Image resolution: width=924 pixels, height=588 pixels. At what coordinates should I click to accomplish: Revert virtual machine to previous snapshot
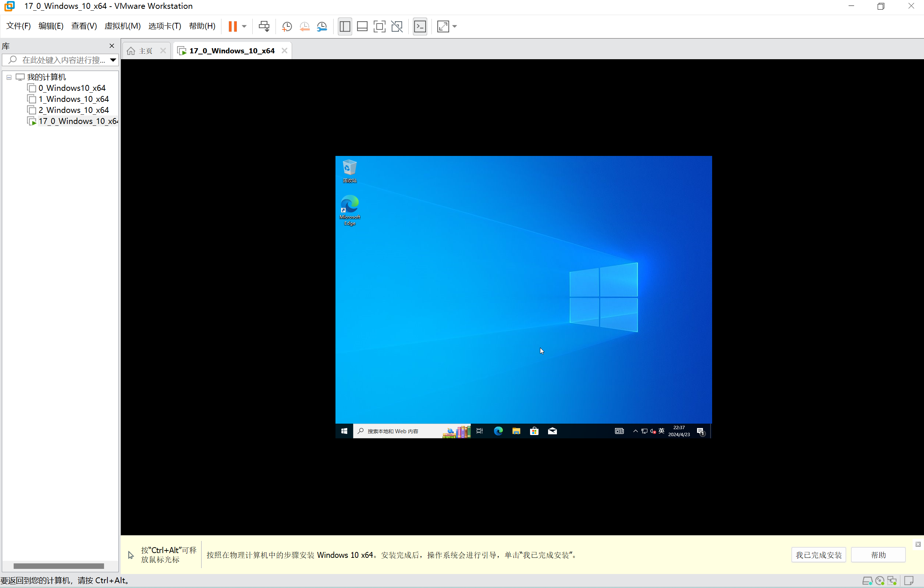304,26
